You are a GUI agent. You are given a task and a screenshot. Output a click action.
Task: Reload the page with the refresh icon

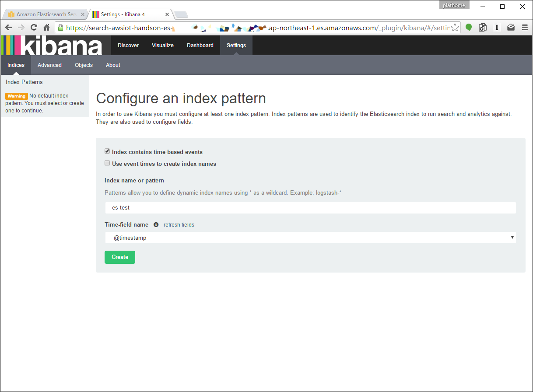click(34, 28)
